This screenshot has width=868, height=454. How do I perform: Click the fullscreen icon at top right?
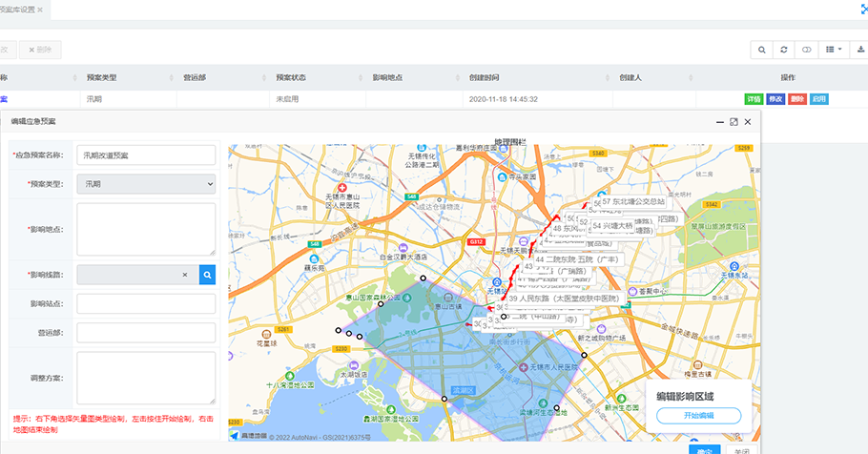(862, 8)
